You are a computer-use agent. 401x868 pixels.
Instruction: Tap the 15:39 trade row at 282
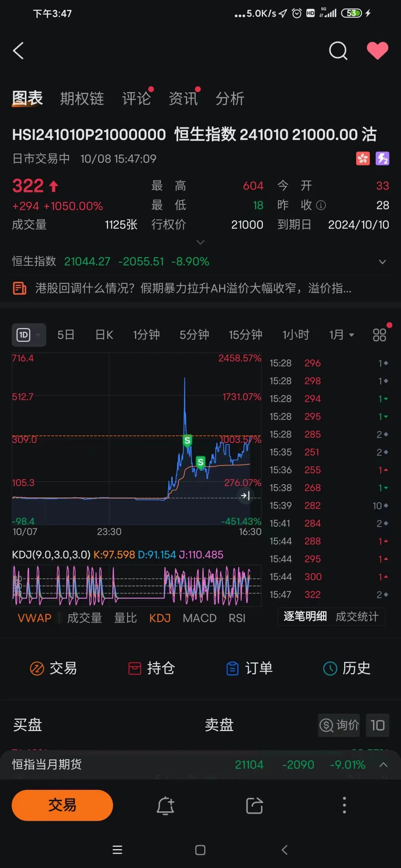329,506
